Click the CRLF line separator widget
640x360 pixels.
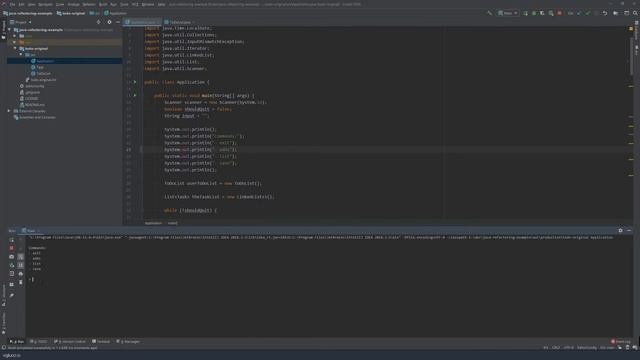pyautogui.click(x=556, y=348)
